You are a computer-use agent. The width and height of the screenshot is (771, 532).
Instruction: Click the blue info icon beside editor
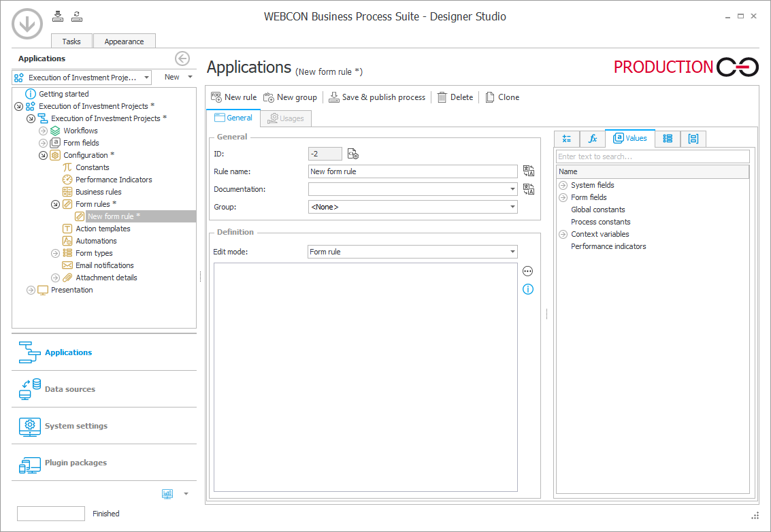[x=527, y=289]
